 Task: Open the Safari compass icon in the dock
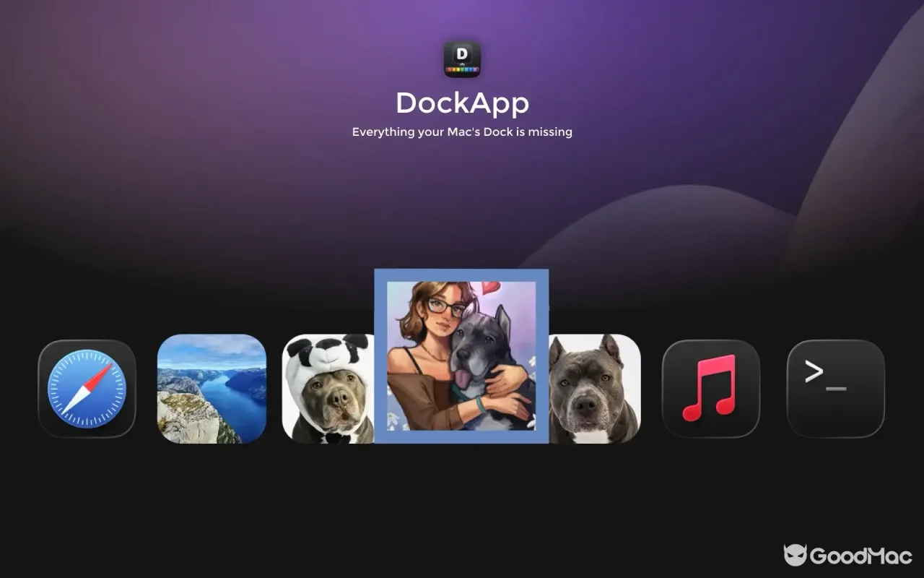click(87, 389)
